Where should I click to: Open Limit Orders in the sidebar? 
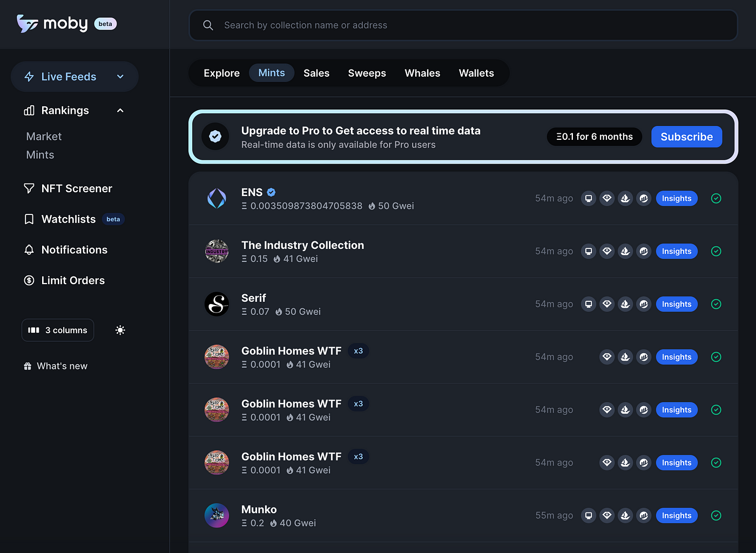(x=64, y=280)
